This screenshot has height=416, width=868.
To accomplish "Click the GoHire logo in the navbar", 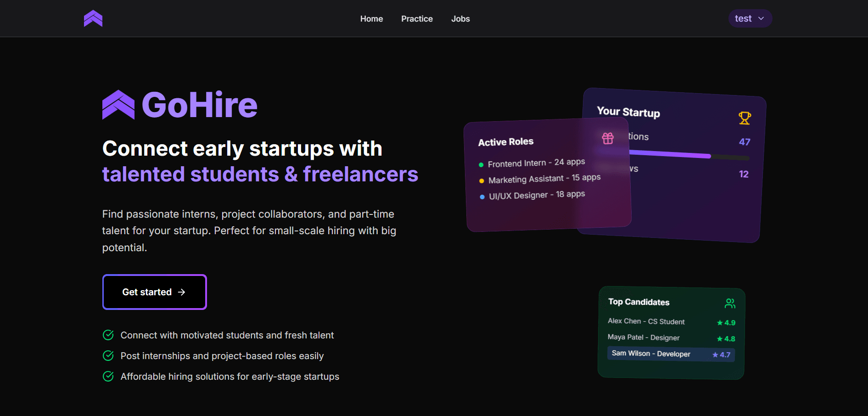I will (93, 18).
